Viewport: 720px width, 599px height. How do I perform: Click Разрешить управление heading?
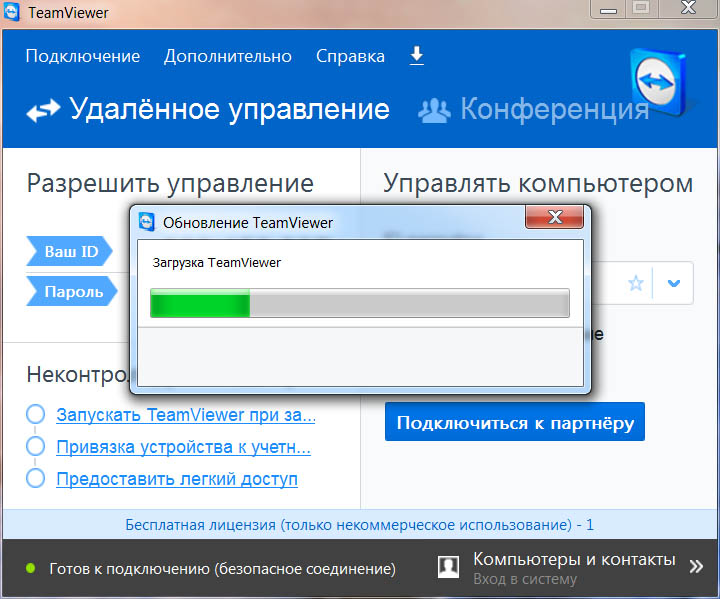point(170,184)
